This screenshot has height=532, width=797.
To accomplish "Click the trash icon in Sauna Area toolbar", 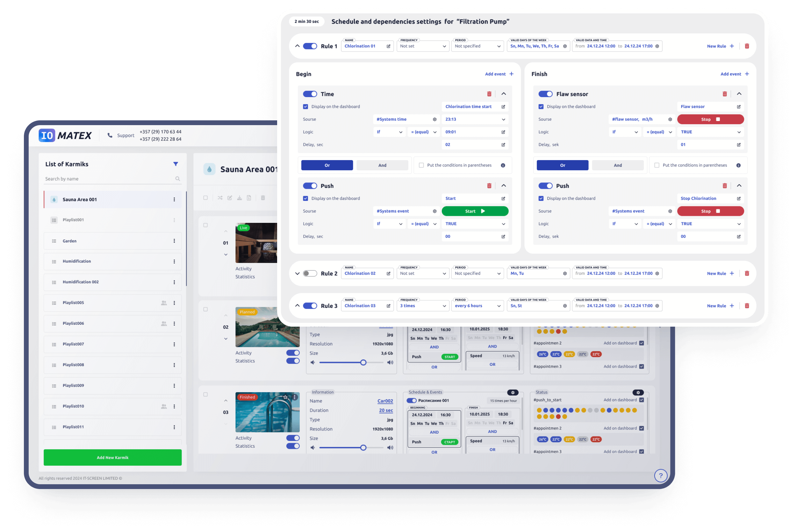I will point(263,198).
